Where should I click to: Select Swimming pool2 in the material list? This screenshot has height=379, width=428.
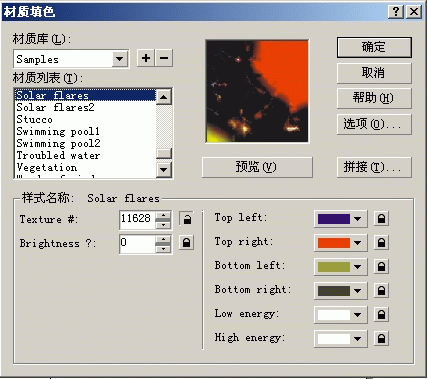pos(85,143)
